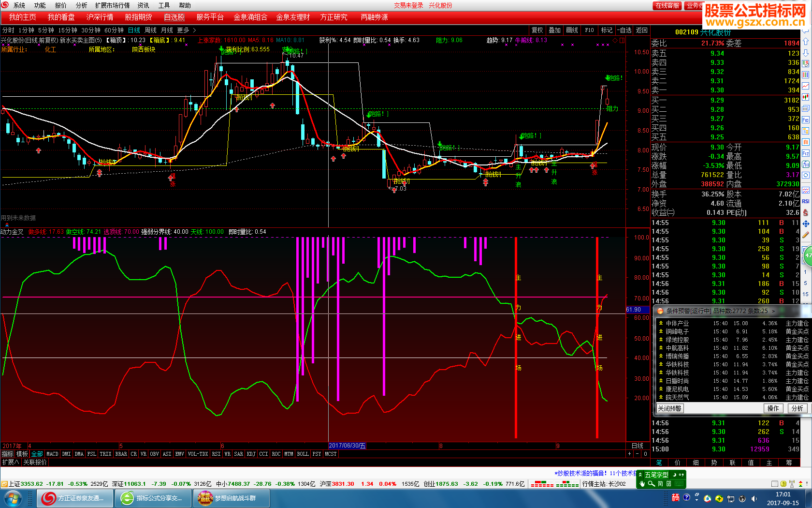The height and width of the screenshot is (508, 812).
Task: Open the 扩展市场行情 menu
Action: [x=112, y=5]
